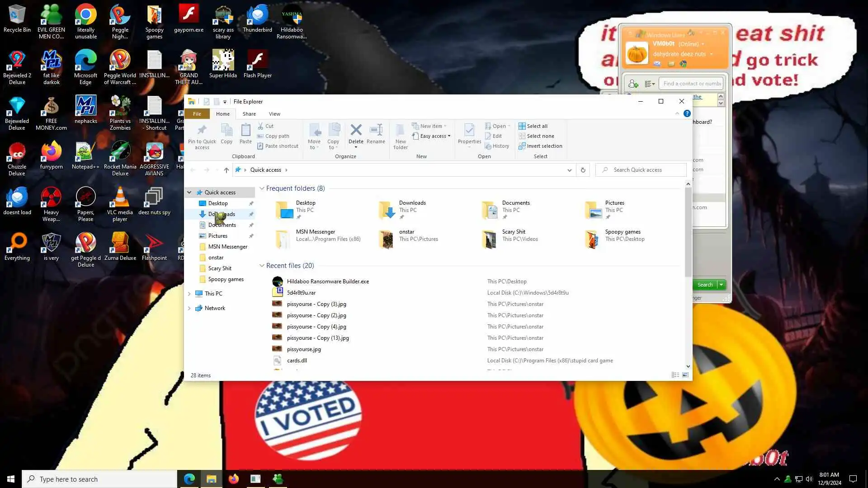The width and height of the screenshot is (868, 488).
Task: Click the Refresh button beside address bar
Action: tap(583, 170)
